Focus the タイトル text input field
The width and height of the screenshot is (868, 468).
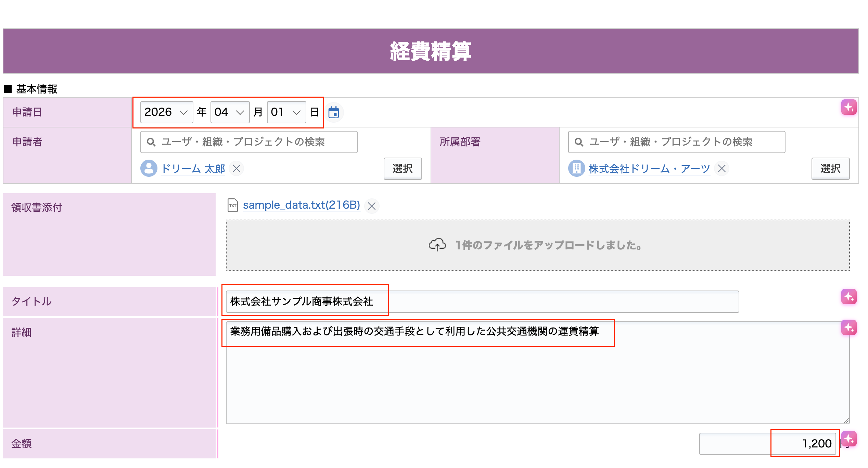point(483,301)
